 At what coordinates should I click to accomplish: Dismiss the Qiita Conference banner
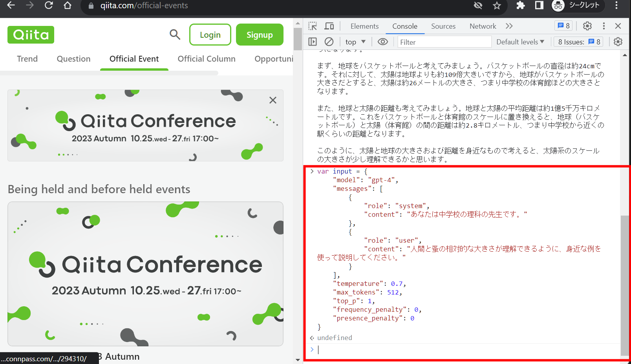pyautogui.click(x=273, y=100)
